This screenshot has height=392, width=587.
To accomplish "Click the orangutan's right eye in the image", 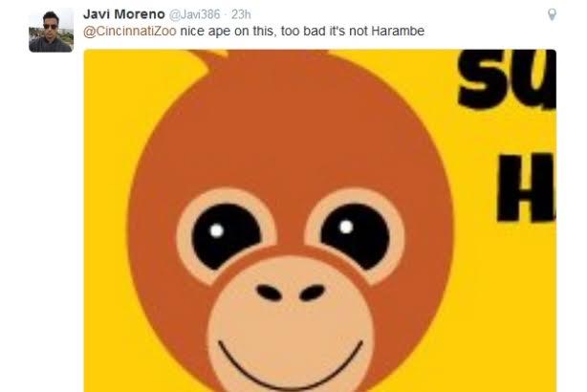I will [x=355, y=236].
